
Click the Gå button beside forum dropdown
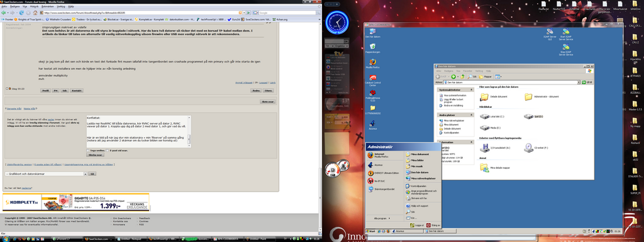(x=92, y=174)
